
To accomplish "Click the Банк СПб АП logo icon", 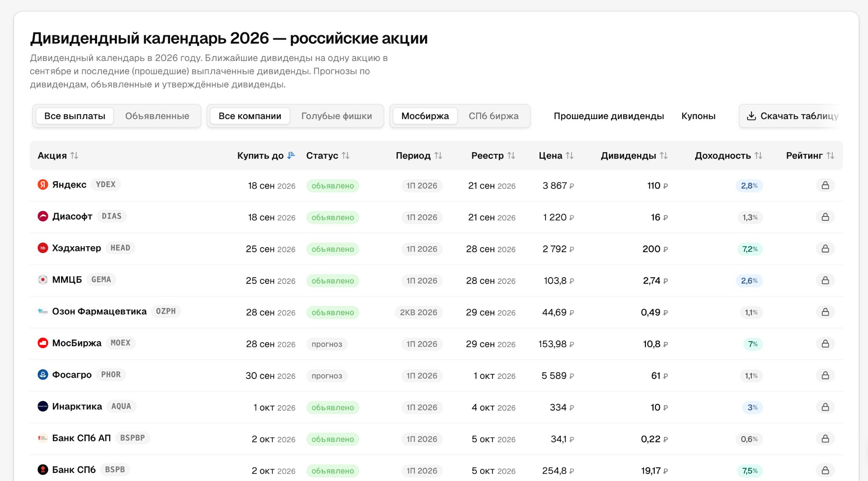I will (43, 438).
